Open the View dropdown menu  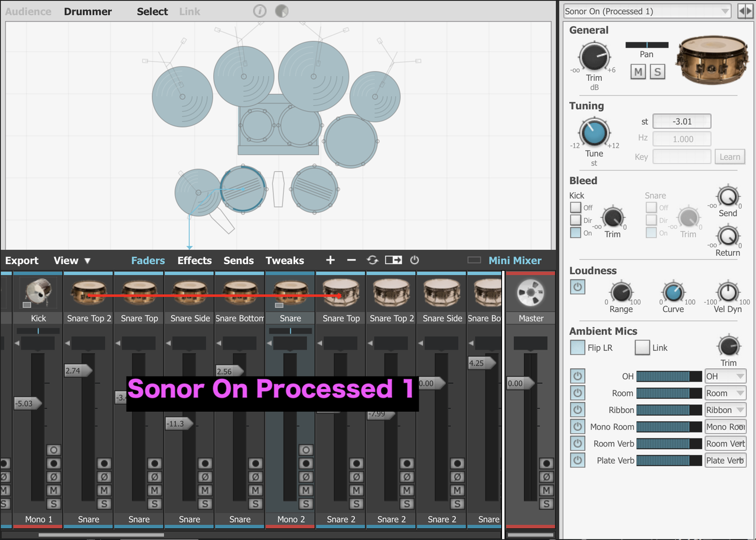click(72, 261)
